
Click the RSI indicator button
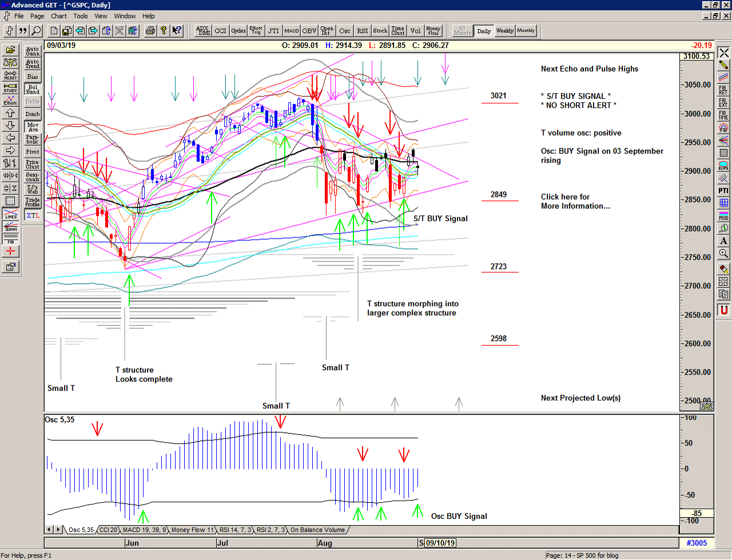coord(362,31)
